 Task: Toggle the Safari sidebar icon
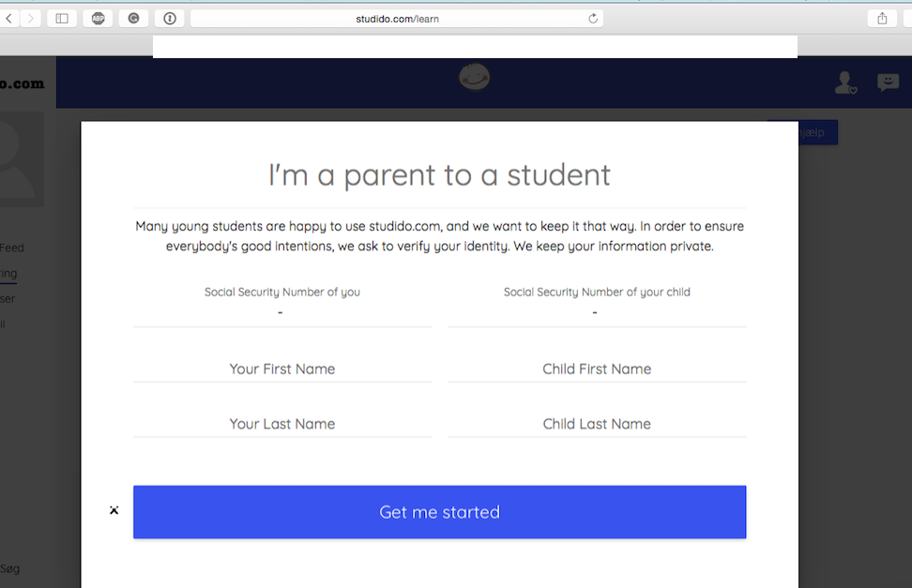tap(62, 19)
